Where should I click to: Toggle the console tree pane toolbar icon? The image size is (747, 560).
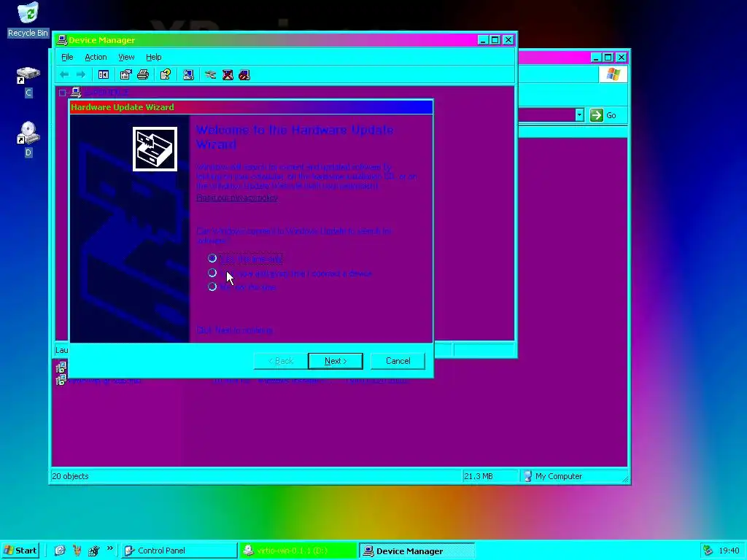click(104, 75)
